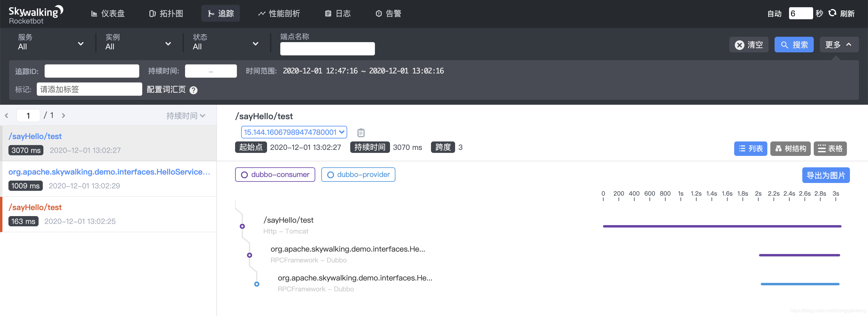The image size is (868, 316).
Task: Select the /sayHello/test 163 ms error trace
Action: (108, 214)
